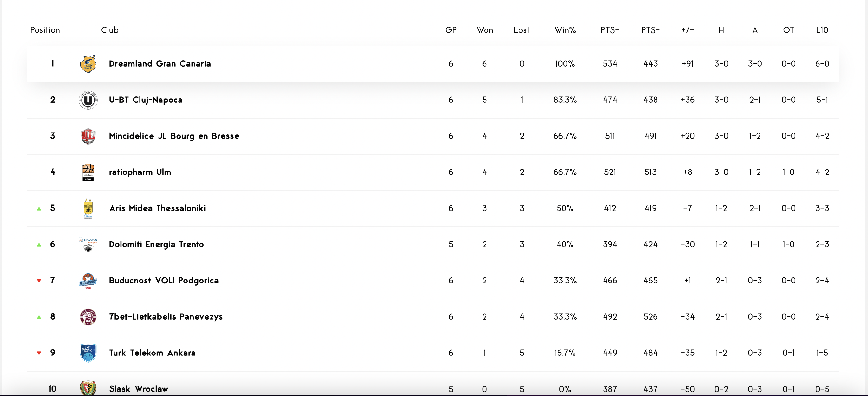This screenshot has width=868, height=396.
Task: Click the green up arrow beside position 5
Action: pyautogui.click(x=39, y=209)
